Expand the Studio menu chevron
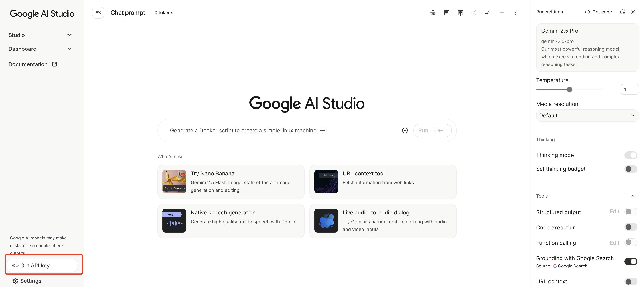 [x=69, y=35]
